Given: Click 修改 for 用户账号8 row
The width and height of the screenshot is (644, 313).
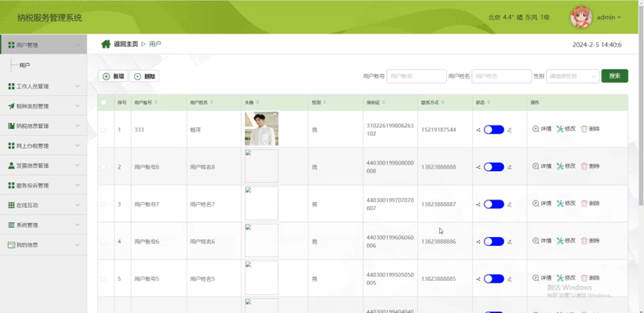Looking at the screenshot, I should coord(567,166).
